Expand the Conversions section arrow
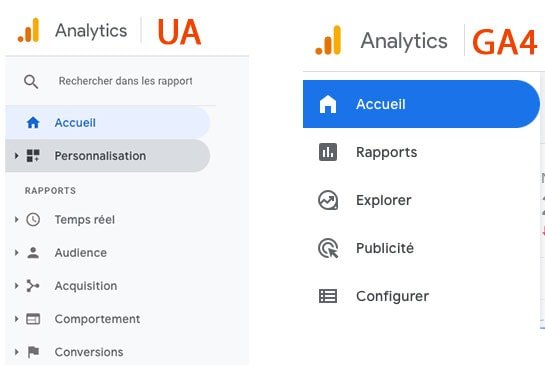 [x=16, y=352]
